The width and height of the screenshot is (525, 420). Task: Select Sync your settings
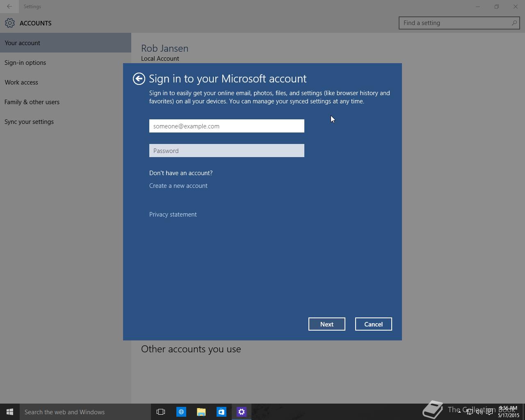tap(66, 121)
